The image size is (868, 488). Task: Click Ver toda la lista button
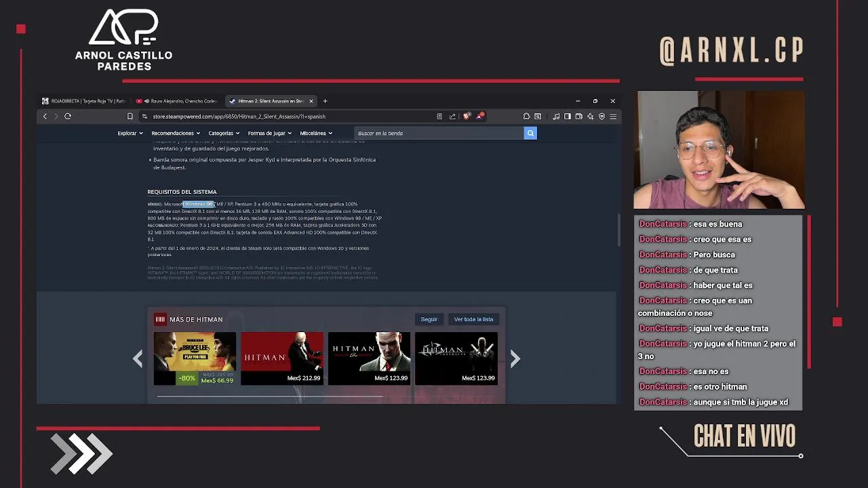(x=473, y=319)
